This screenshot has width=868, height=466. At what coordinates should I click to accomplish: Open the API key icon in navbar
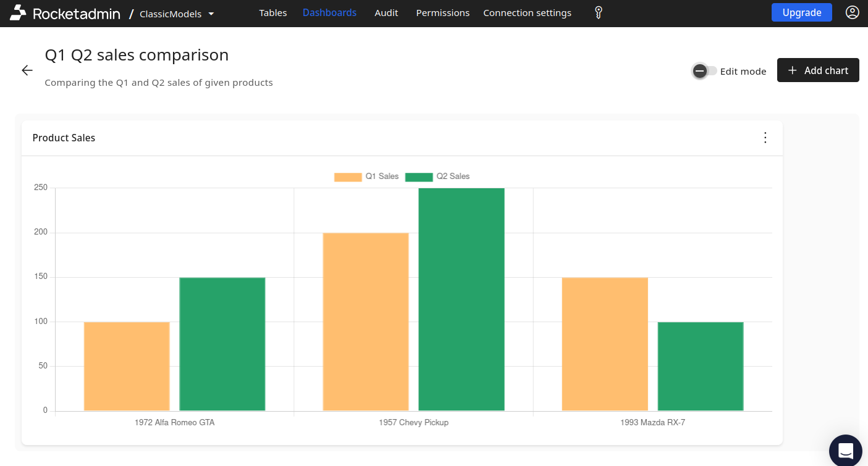pos(597,12)
